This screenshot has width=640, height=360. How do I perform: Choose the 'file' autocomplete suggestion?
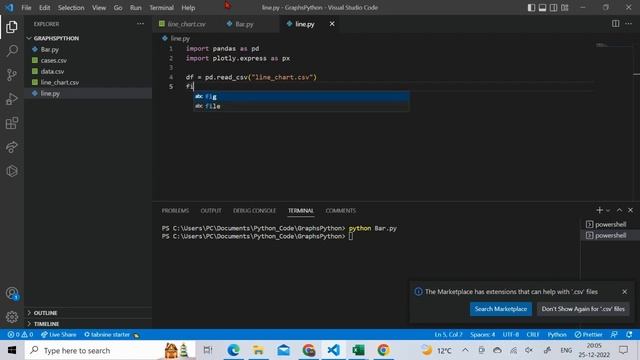click(301, 106)
